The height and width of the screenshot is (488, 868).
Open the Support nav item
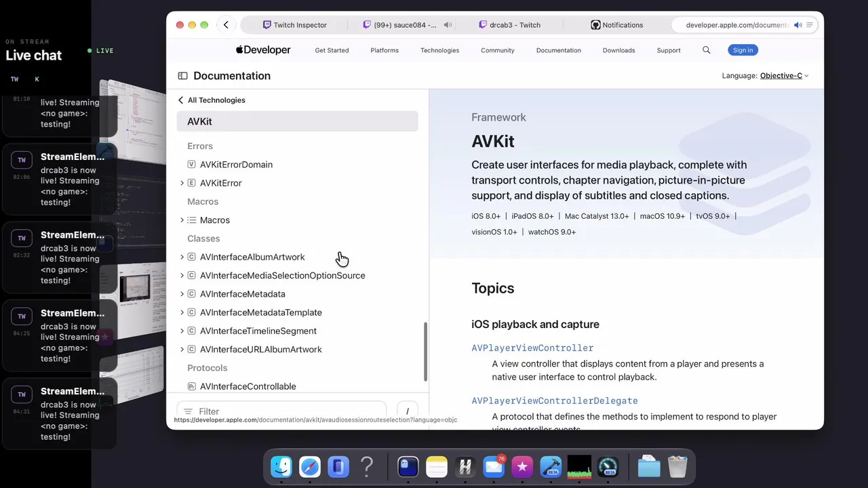(x=669, y=50)
